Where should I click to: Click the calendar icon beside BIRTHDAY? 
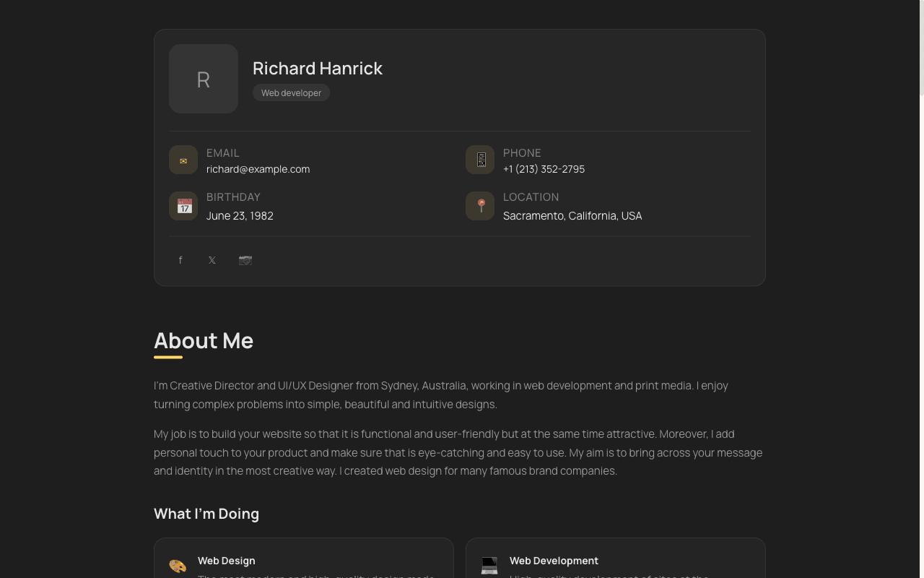pyautogui.click(x=183, y=206)
